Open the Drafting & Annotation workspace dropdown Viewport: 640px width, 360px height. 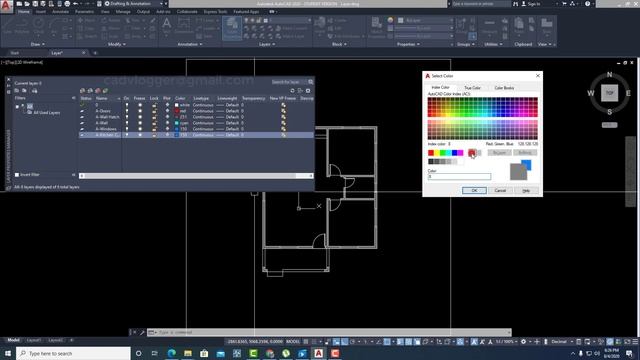coord(135,4)
